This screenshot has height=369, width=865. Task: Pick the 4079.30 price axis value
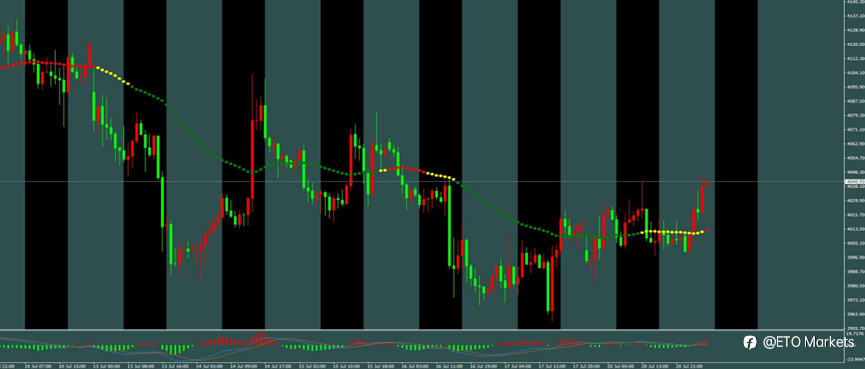click(855, 115)
